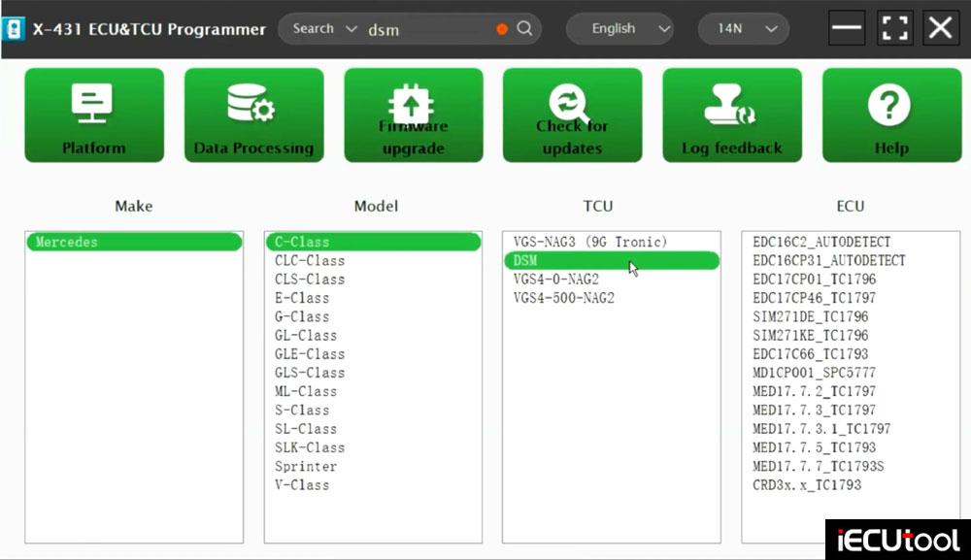The image size is (971, 560).
Task: Open the English language dropdown
Action: [619, 29]
